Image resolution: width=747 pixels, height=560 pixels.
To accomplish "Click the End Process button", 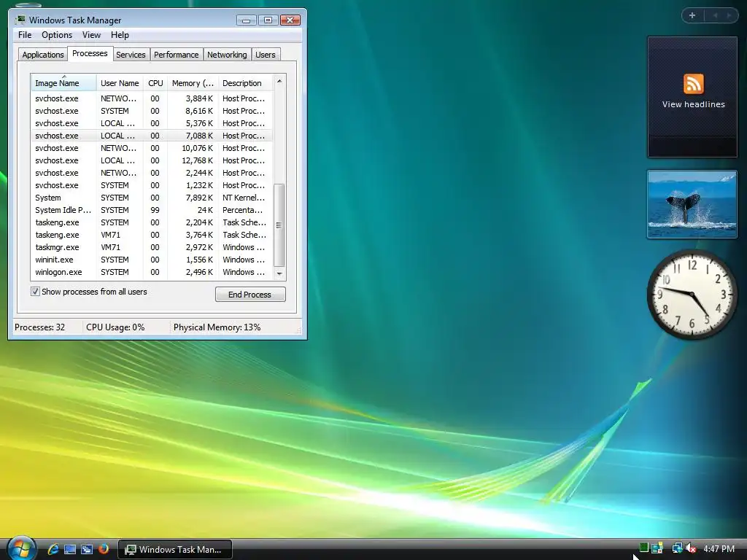I will coord(250,295).
